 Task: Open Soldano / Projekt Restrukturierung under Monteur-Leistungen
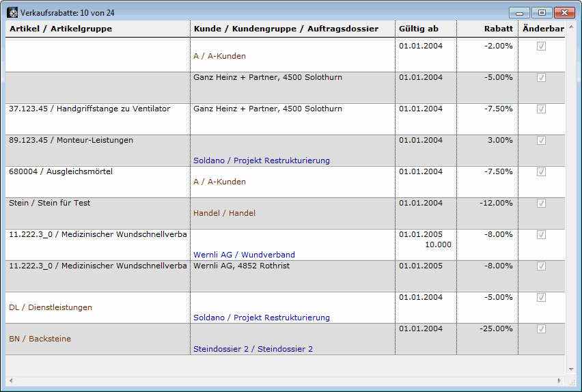[x=261, y=160]
